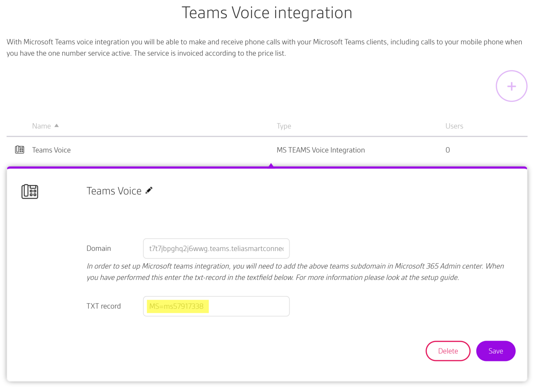
Task: Click the Domain field label
Action: point(98,249)
